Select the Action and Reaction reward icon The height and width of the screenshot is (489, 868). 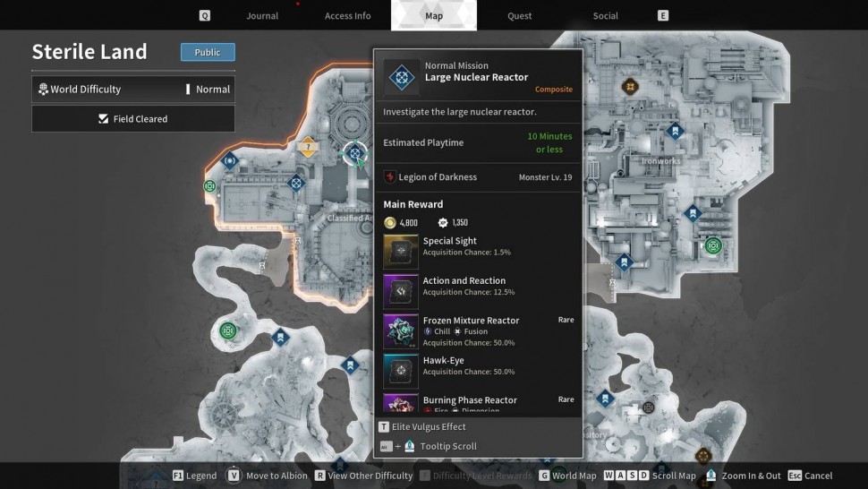point(401,291)
